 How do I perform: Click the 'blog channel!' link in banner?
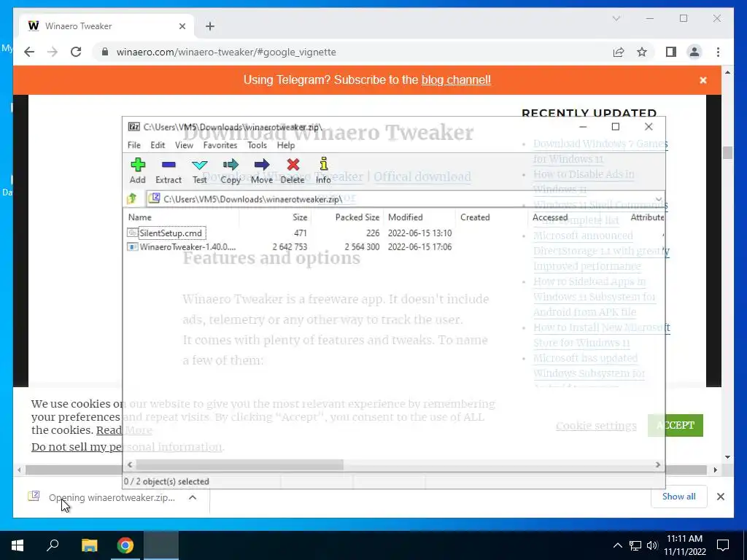pos(456,80)
